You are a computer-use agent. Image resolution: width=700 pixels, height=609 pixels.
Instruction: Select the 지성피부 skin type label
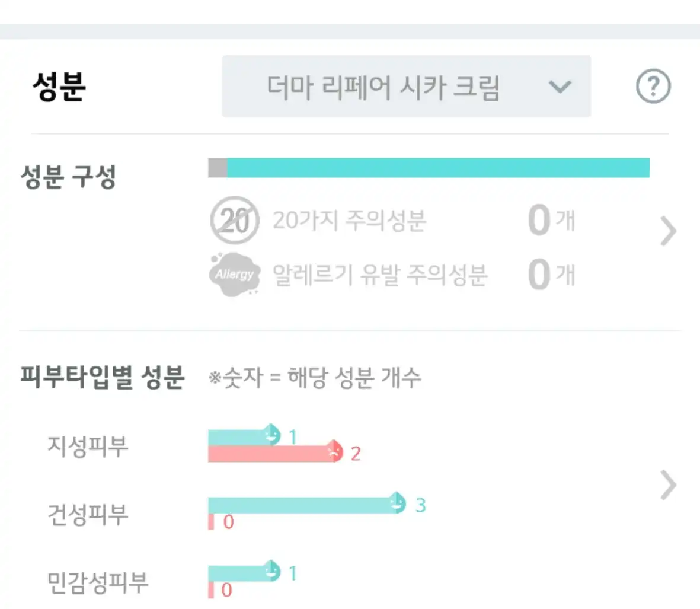(88, 445)
